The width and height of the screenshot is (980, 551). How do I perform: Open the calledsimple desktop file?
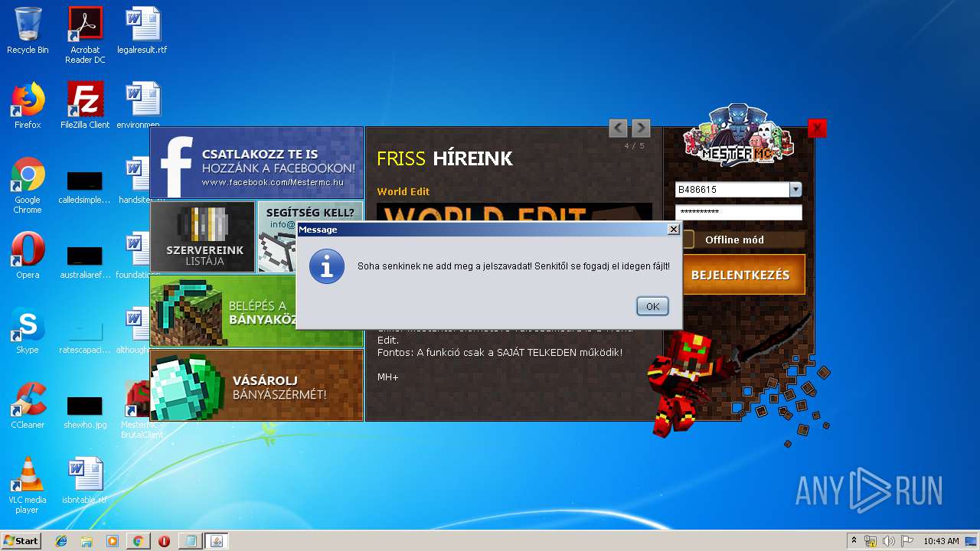click(x=85, y=187)
